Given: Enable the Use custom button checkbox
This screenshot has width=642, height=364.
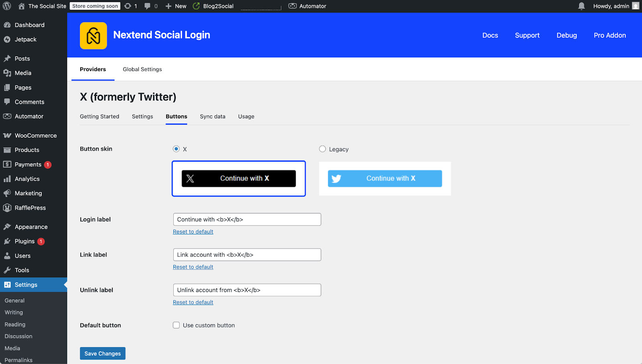Looking at the screenshot, I should [x=176, y=325].
